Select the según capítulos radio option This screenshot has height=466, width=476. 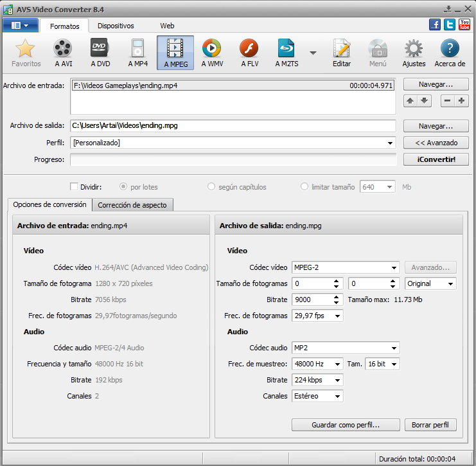point(211,186)
